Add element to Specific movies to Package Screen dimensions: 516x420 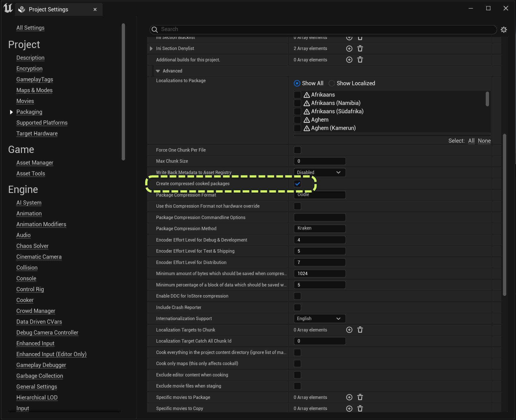[349, 397]
